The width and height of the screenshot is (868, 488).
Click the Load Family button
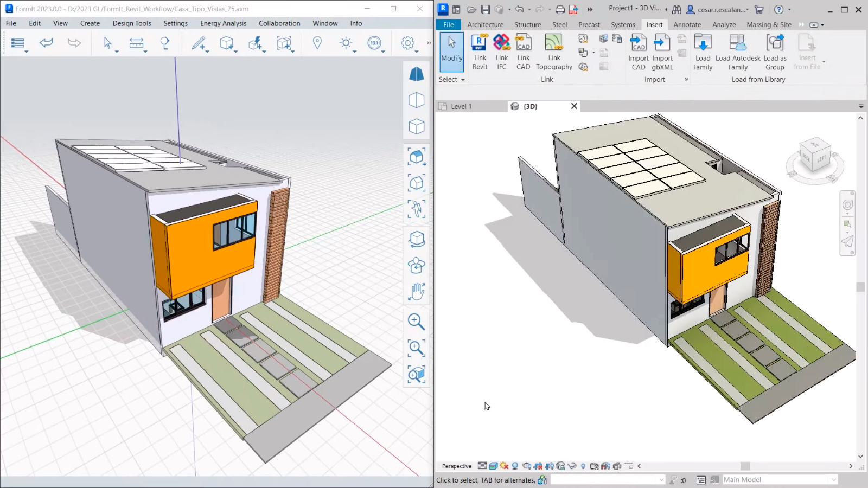click(703, 52)
